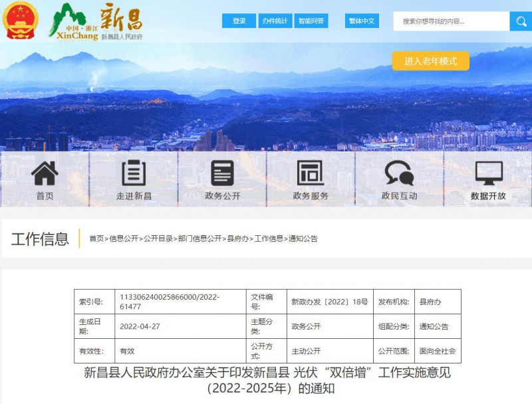Switch site language with 繁体中文
The image size is (532, 404).
[x=362, y=21]
